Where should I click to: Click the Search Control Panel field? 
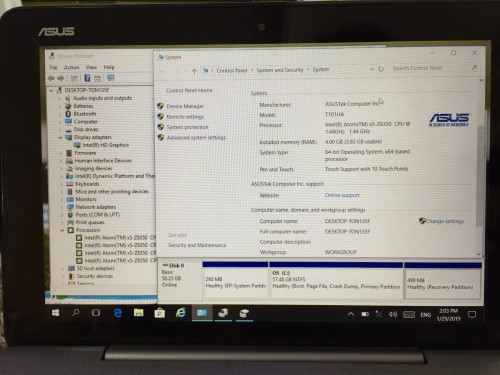click(432, 68)
